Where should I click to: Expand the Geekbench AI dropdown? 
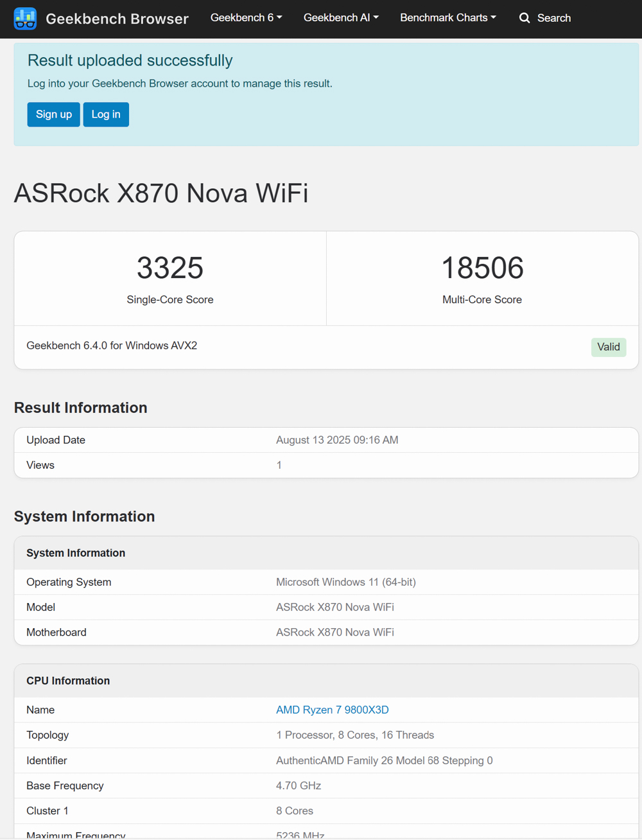click(x=341, y=18)
